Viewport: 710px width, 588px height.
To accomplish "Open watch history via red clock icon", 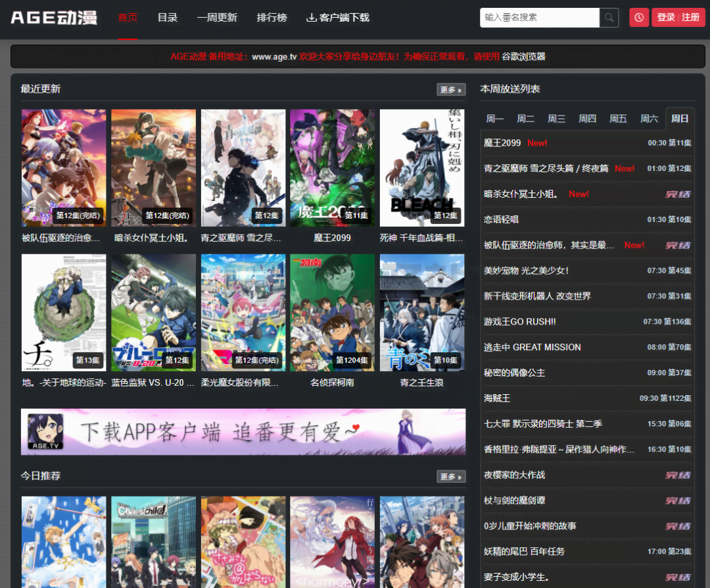I will pyautogui.click(x=638, y=17).
